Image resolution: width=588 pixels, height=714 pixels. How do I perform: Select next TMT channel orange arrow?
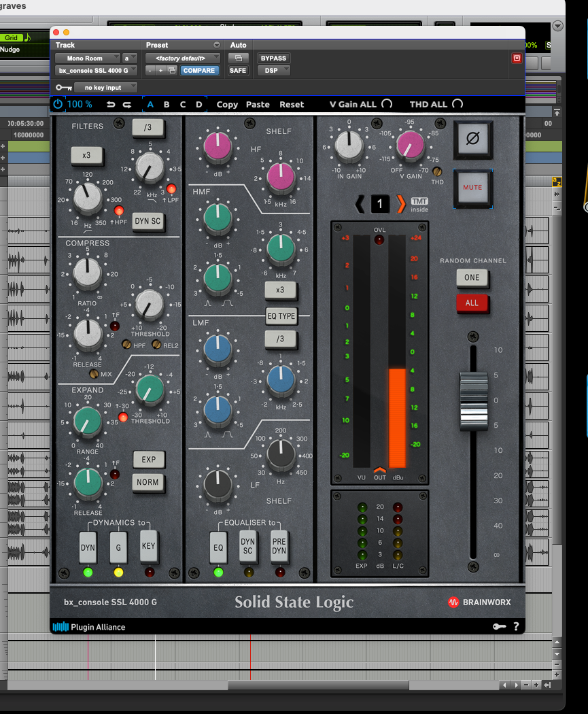coord(400,204)
